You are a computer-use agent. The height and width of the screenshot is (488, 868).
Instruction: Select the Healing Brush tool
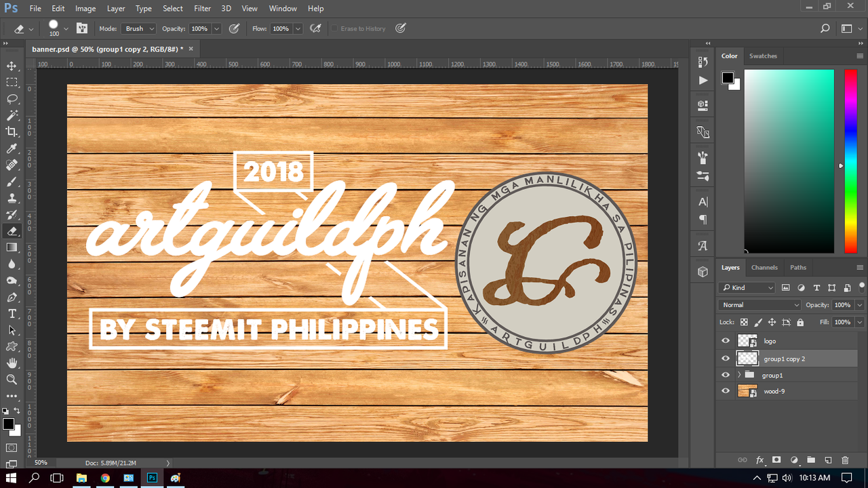[12, 165]
